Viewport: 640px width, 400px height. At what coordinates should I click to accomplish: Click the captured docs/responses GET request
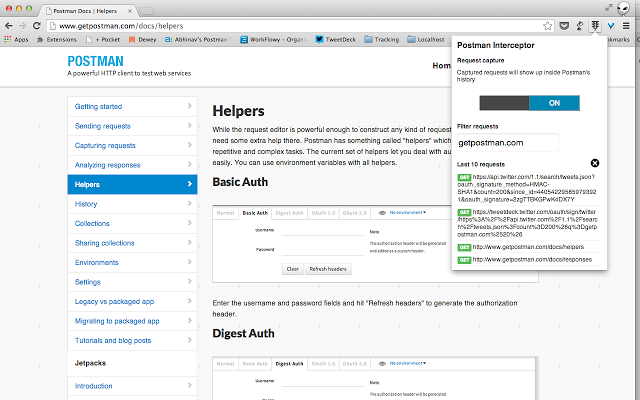528,260
